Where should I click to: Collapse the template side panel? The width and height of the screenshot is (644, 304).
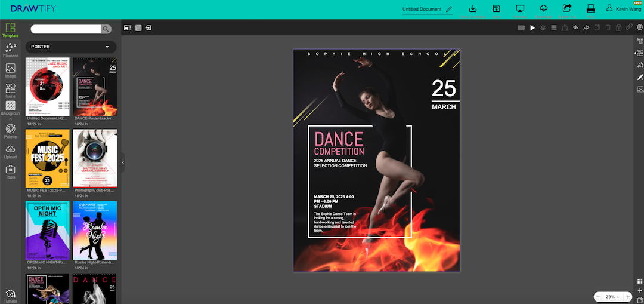(x=123, y=162)
